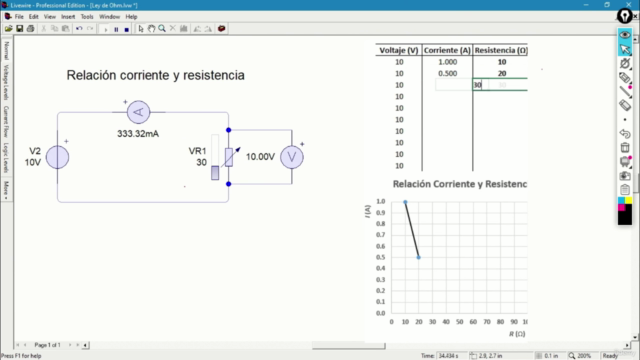Click the Cut scissors toolbar icon
640x360 pixels.
pyautogui.click(x=43, y=29)
